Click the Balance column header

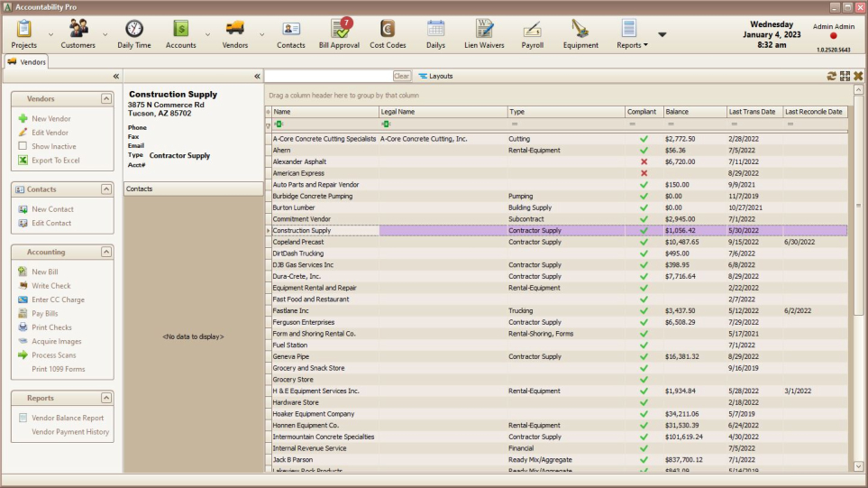[694, 112]
